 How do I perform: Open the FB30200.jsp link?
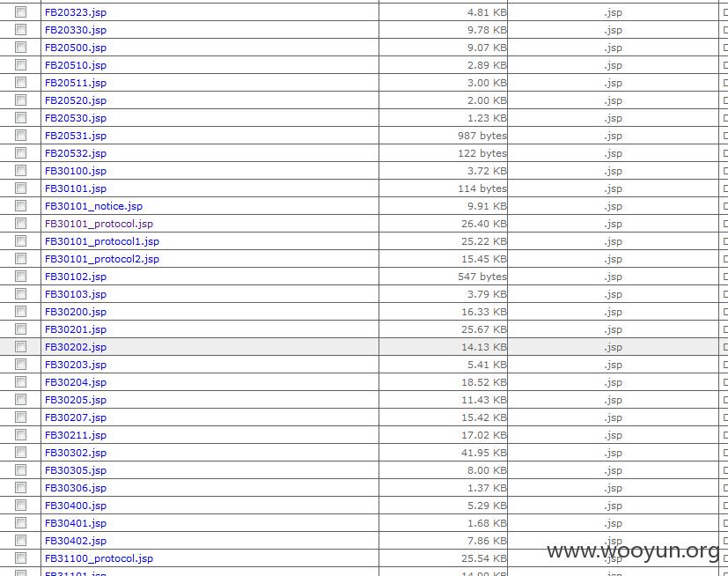tap(76, 312)
